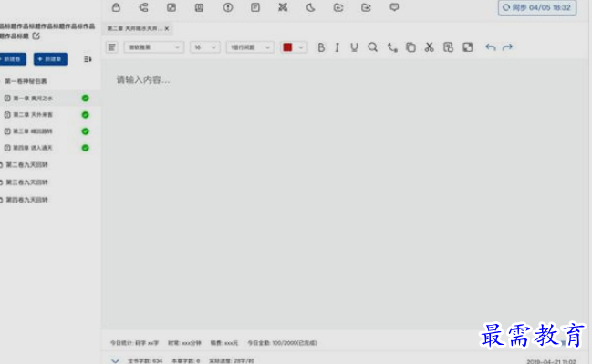Screen dimensions: 592x364
Task: Click the picture square icon beside share
Action: click(171, 7)
